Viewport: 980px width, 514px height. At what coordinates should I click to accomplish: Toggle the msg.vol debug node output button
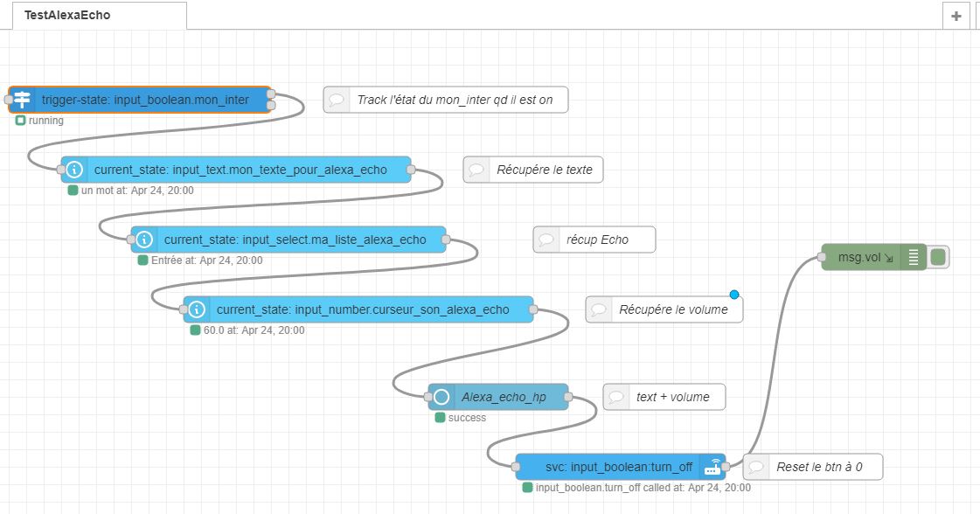tap(939, 257)
